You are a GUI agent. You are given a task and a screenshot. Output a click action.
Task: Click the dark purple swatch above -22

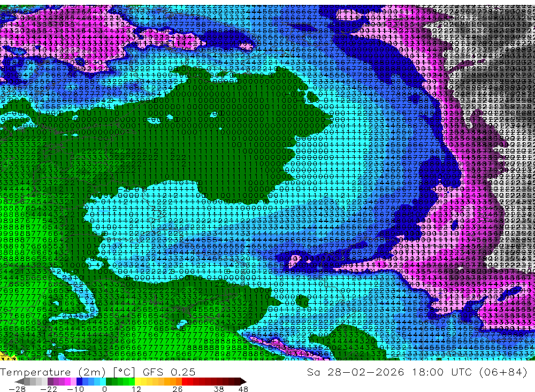(x=50, y=381)
